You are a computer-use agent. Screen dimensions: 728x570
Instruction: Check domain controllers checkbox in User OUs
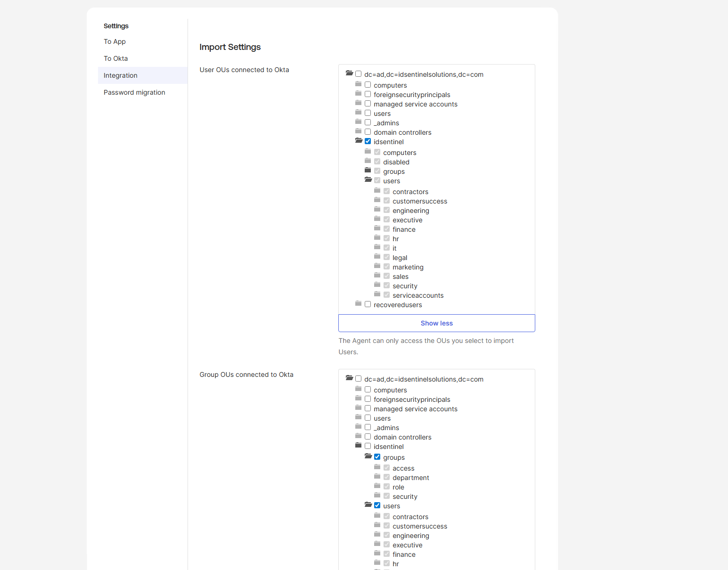[x=368, y=132]
